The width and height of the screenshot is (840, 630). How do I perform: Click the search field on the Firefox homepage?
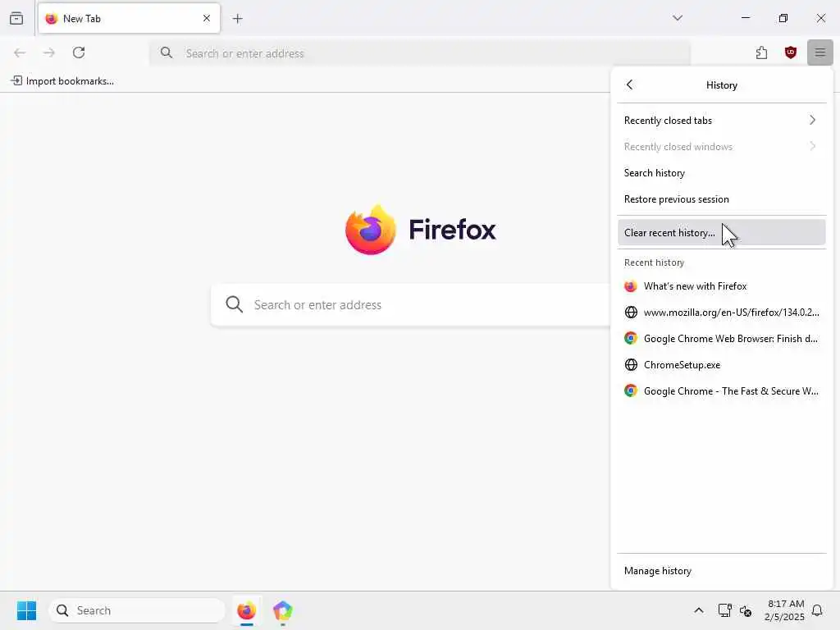(x=411, y=304)
